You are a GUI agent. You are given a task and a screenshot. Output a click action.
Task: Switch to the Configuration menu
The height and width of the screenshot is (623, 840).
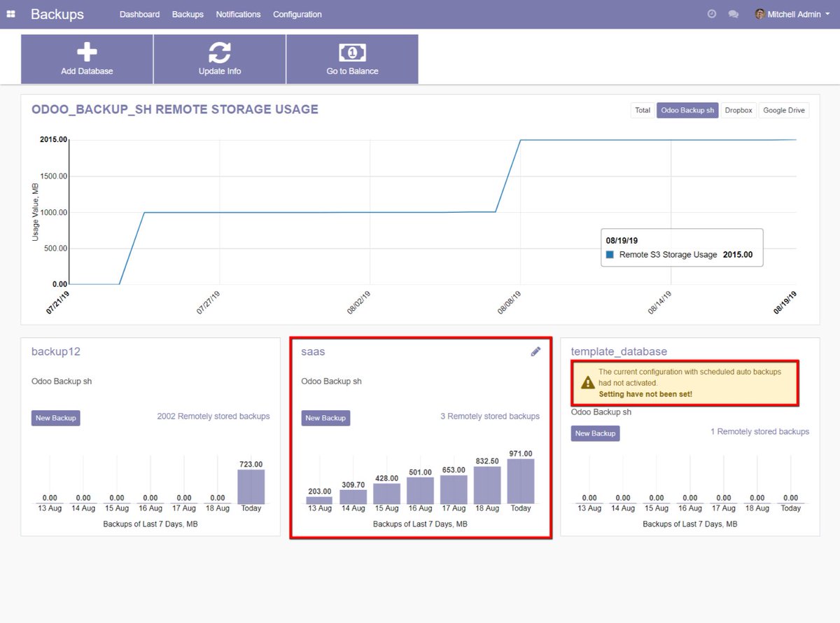pyautogui.click(x=297, y=14)
